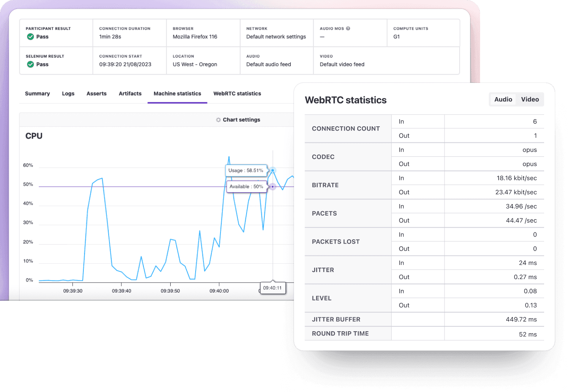Select the Machine statistics tab
This screenshot has width=569, height=392.
tap(177, 94)
